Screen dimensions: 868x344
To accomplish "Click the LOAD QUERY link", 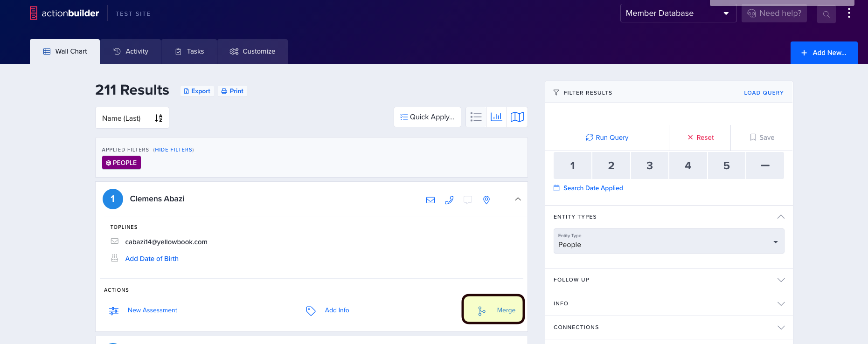I will 764,93.
